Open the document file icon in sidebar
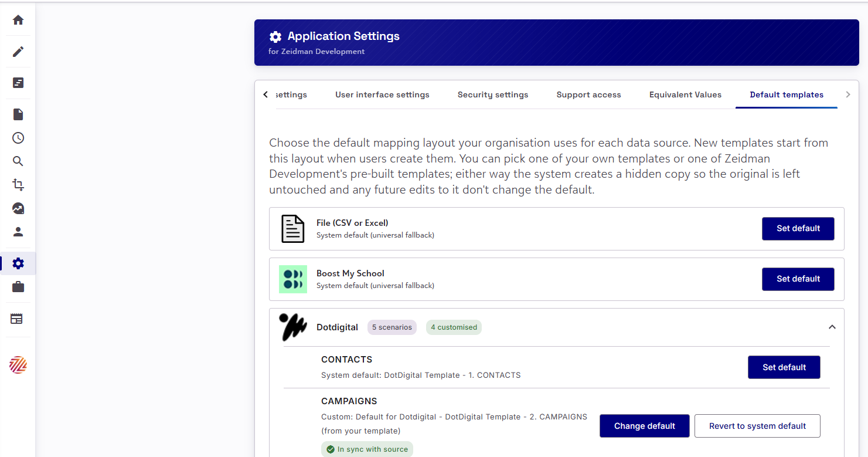 [x=18, y=114]
